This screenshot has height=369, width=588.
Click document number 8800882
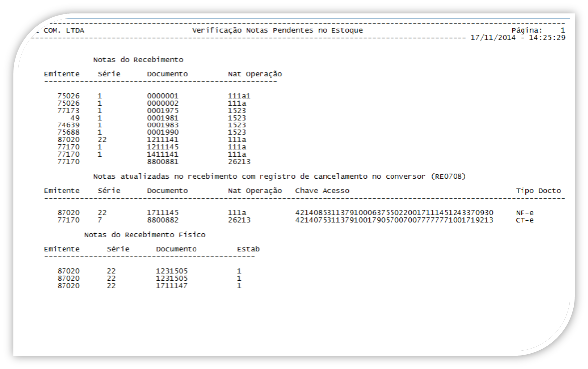pyautogui.click(x=163, y=220)
